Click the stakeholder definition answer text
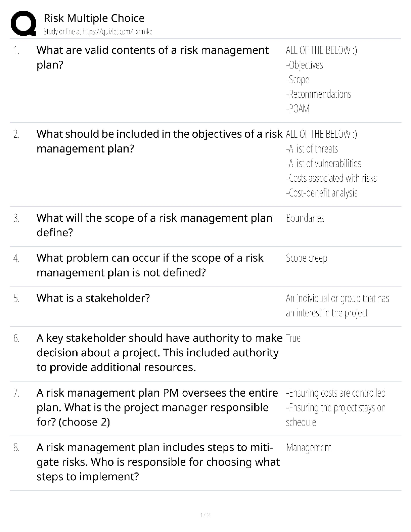 pyautogui.click(x=337, y=305)
